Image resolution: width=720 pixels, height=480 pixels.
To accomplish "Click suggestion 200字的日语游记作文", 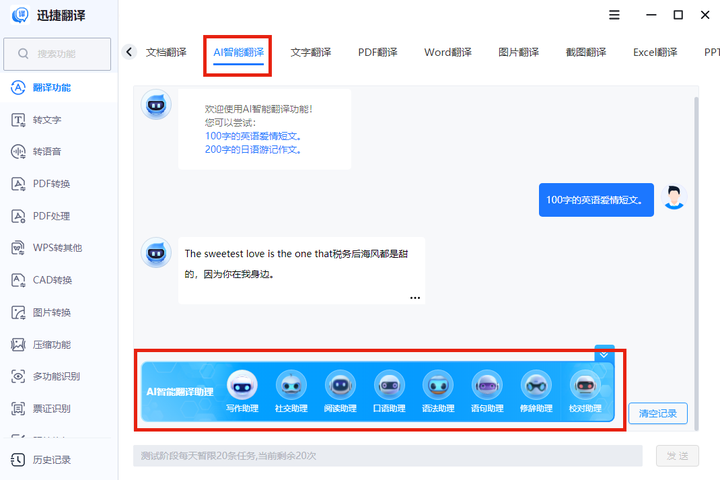I will [253, 150].
